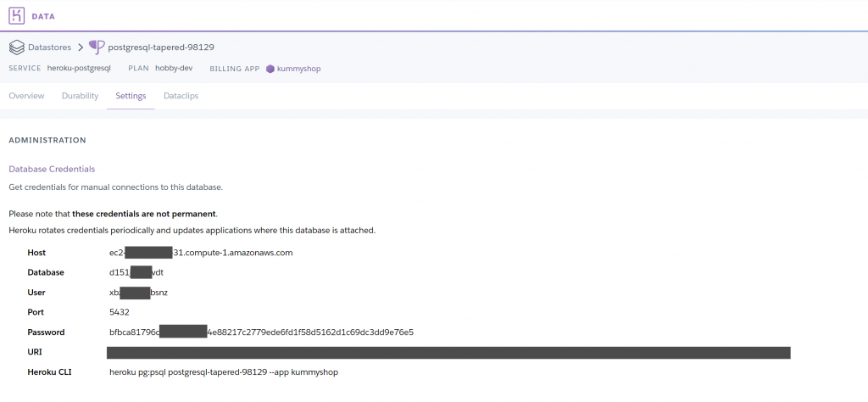Click the PLAN label
Viewport: 868px width, 402px height.
point(138,68)
